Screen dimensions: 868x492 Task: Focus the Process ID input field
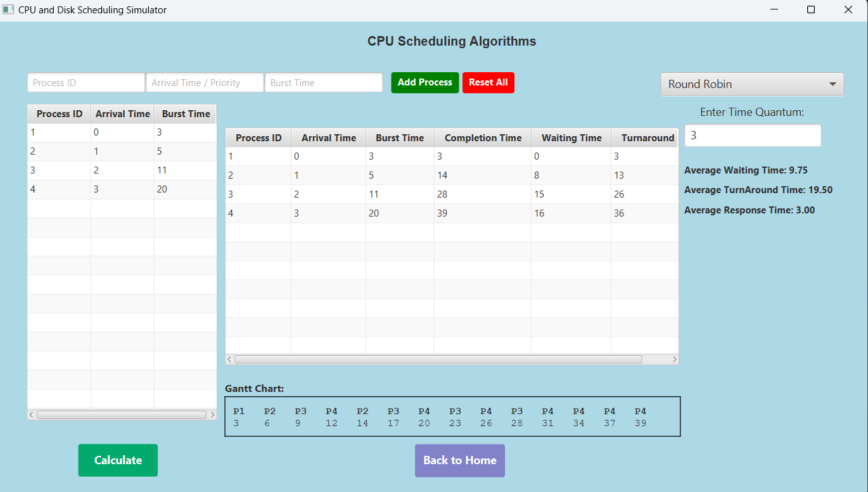click(x=86, y=83)
